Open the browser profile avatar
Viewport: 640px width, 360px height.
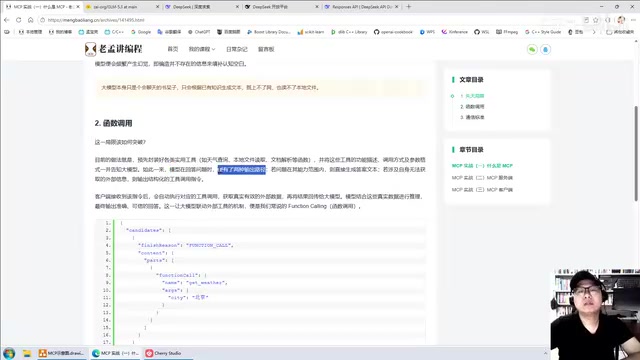point(621,20)
